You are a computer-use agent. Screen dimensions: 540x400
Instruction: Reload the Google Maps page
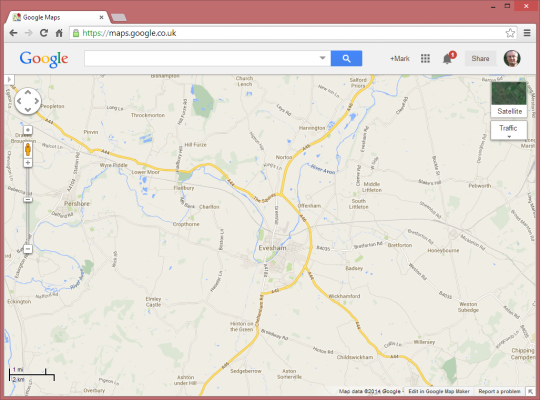(44, 33)
